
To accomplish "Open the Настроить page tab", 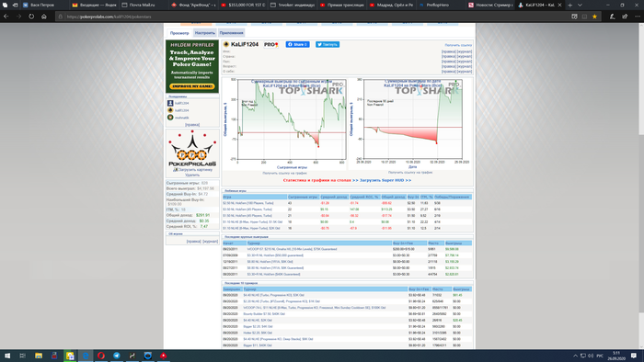I will pyautogui.click(x=204, y=33).
